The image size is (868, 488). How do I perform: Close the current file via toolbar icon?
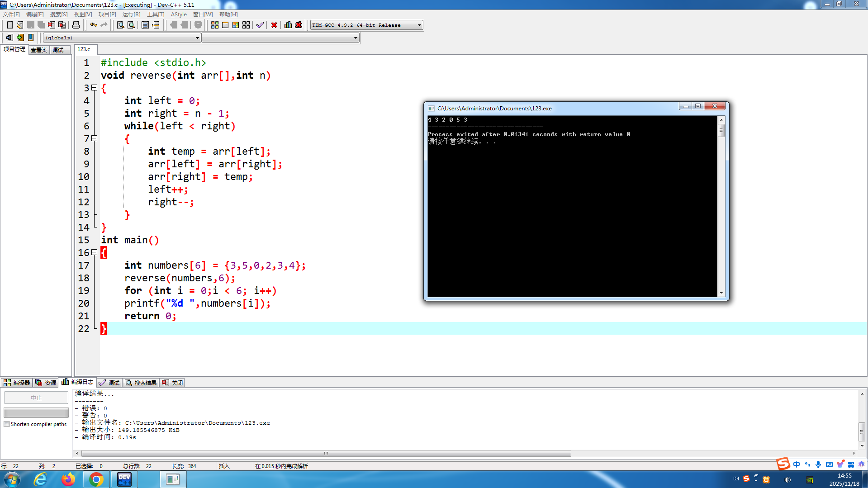click(x=52, y=25)
